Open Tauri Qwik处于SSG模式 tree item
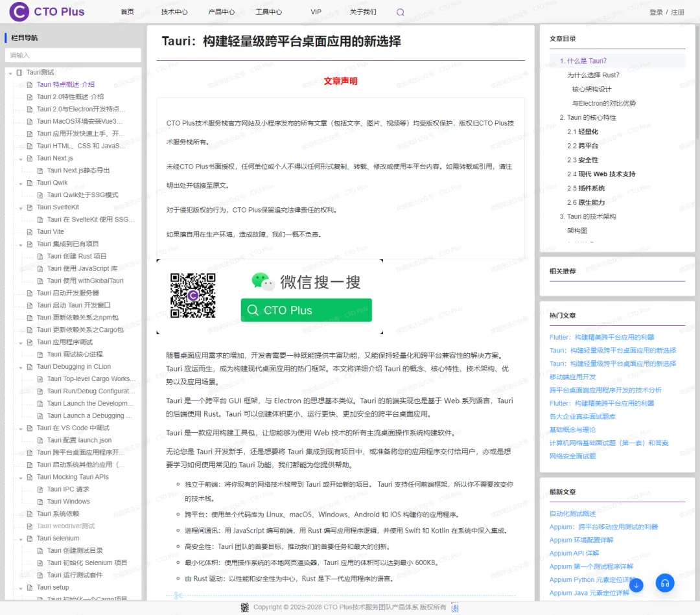Image resolution: width=700 pixels, height=615 pixels. tap(82, 195)
